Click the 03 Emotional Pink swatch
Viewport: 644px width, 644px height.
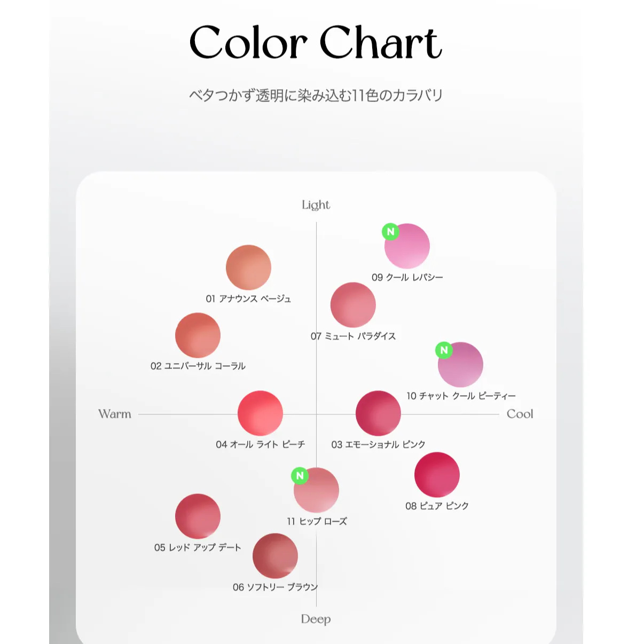click(x=378, y=413)
